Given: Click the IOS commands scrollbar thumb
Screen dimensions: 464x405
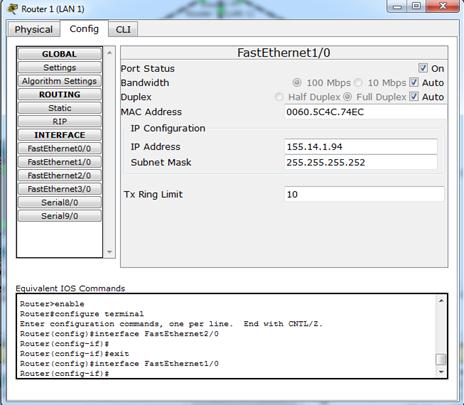Looking at the screenshot, I should tap(441, 359).
